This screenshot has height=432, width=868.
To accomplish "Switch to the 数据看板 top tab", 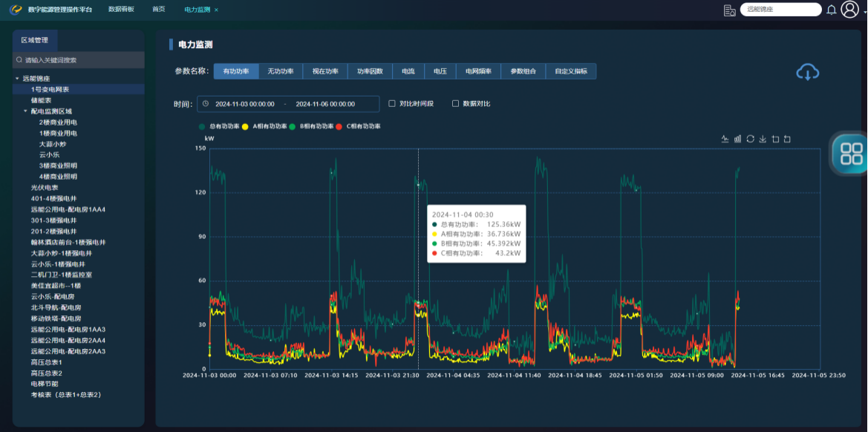I will point(121,10).
